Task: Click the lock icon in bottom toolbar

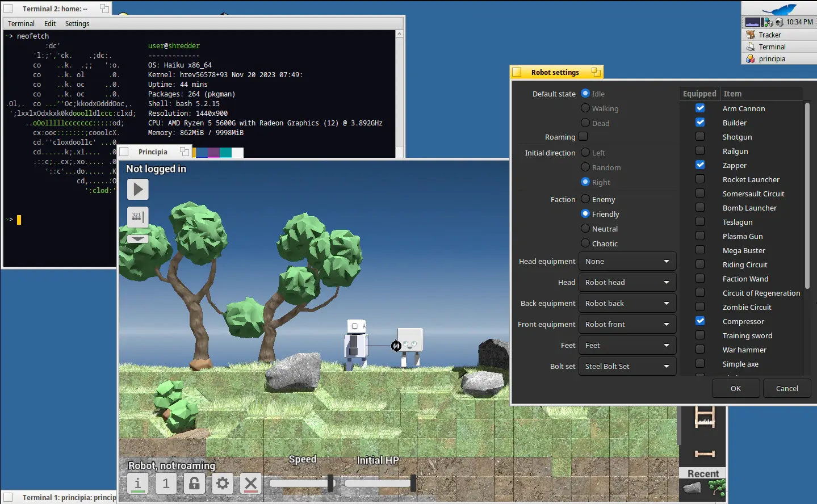Action: coord(194,484)
